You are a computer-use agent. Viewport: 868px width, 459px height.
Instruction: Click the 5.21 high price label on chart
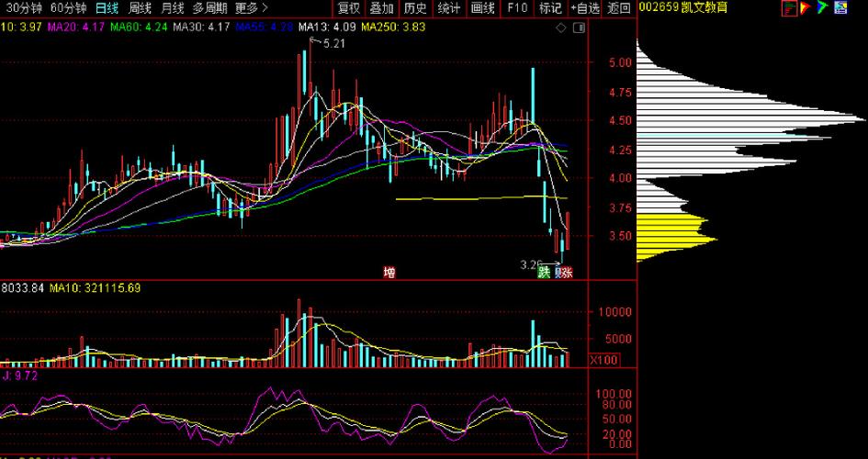pyautogui.click(x=334, y=43)
